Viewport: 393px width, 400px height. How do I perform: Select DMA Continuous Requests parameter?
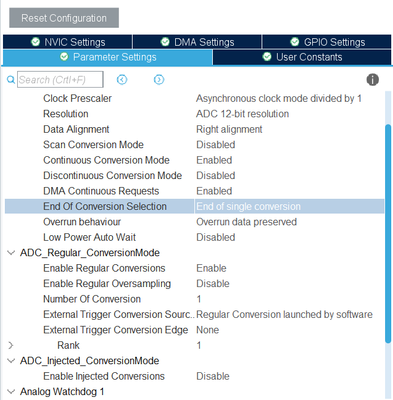(101, 191)
